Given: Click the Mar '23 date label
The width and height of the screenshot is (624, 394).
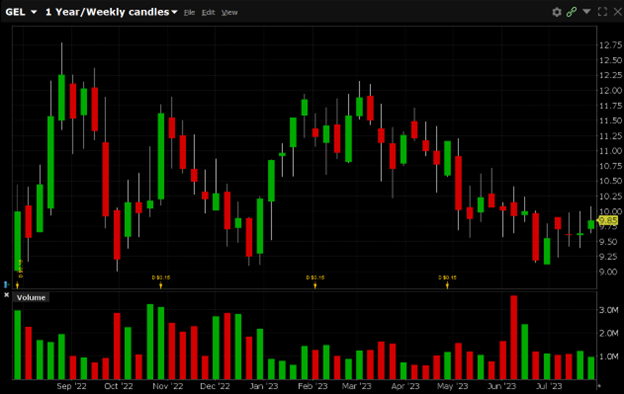Looking at the screenshot, I should click(356, 386).
